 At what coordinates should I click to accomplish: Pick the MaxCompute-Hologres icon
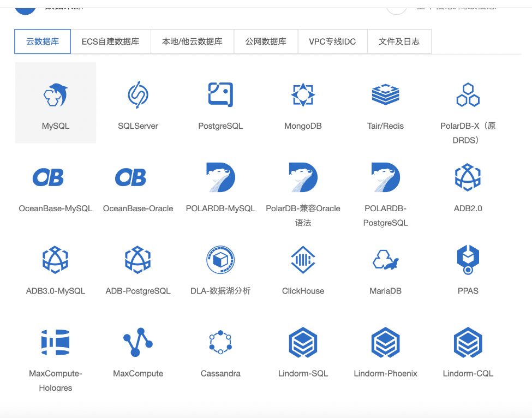tap(56, 342)
